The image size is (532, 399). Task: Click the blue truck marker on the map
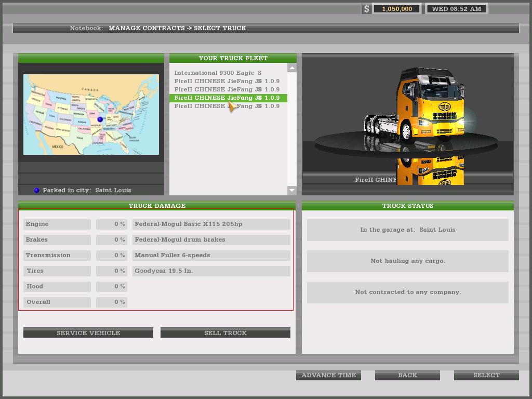[100, 119]
